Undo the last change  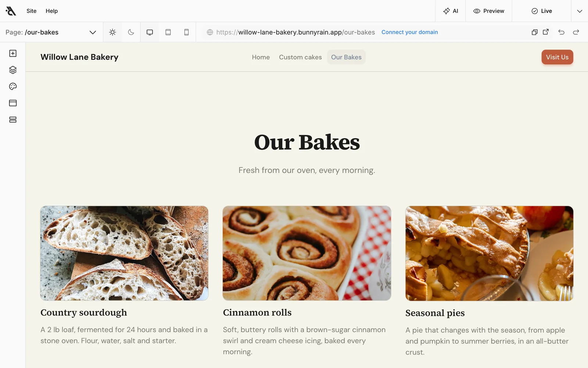point(561,32)
